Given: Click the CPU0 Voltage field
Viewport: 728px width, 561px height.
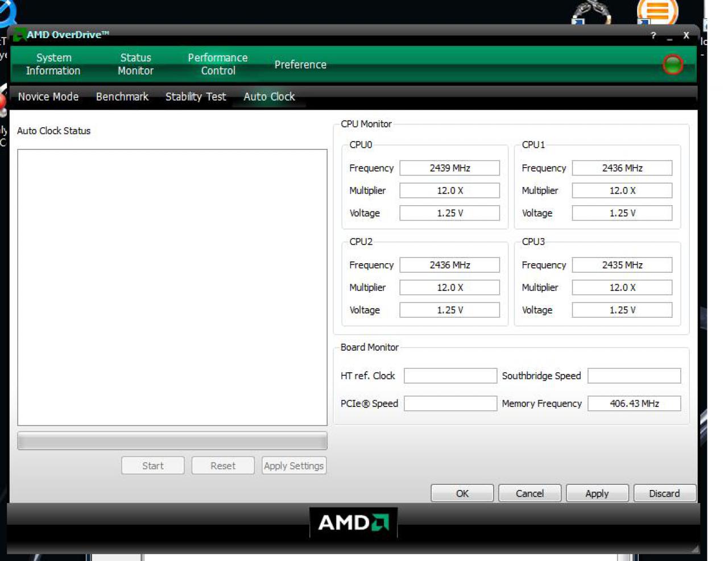Looking at the screenshot, I should point(450,213).
